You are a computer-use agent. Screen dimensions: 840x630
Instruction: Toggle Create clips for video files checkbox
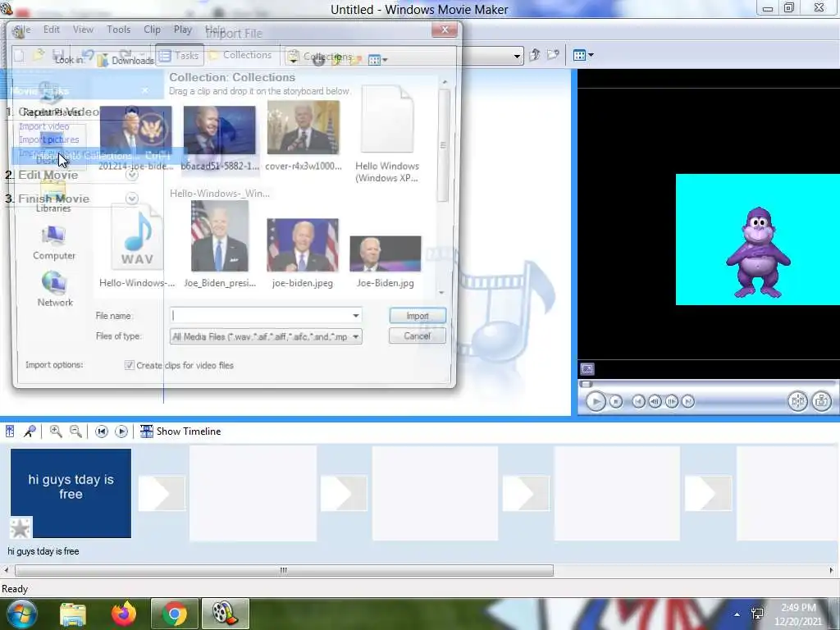pyautogui.click(x=129, y=365)
